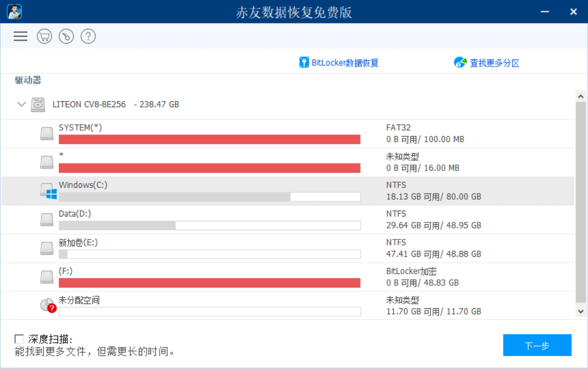Collapse the LITEON CV8-8E256 disk tree
The width and height of the screenshot is (588, 369).
pyautogui.click(x=21, y=104)
